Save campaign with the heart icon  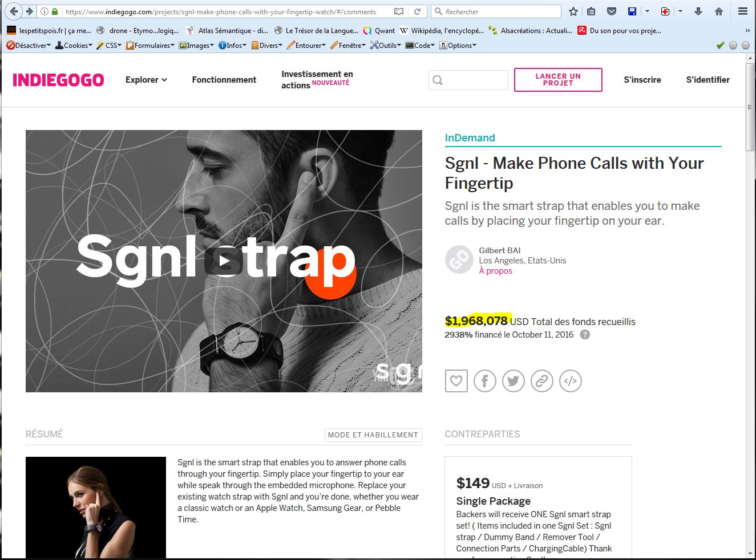pyautogui.click(x=456, y=381)
